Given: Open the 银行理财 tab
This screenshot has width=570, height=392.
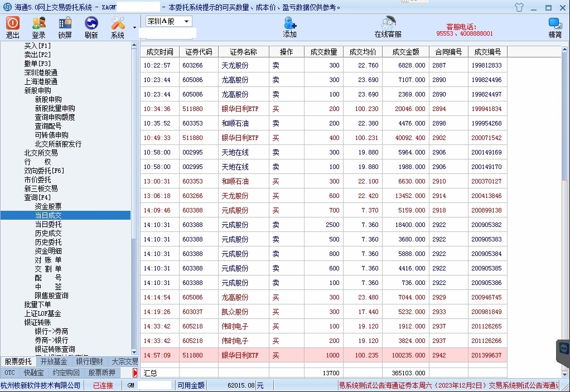Looking at the screenshot, I should 89,362.
